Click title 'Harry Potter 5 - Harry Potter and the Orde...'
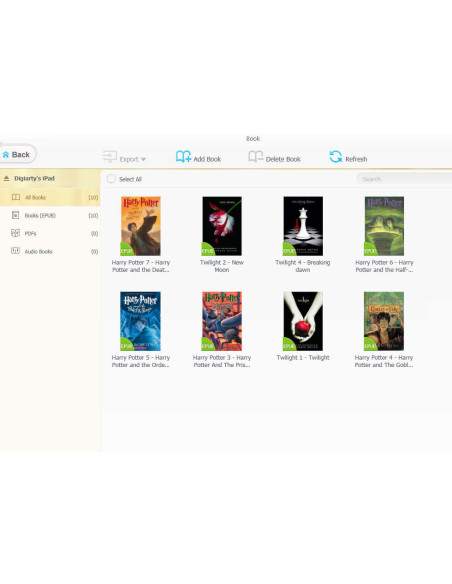 (141, 361)
